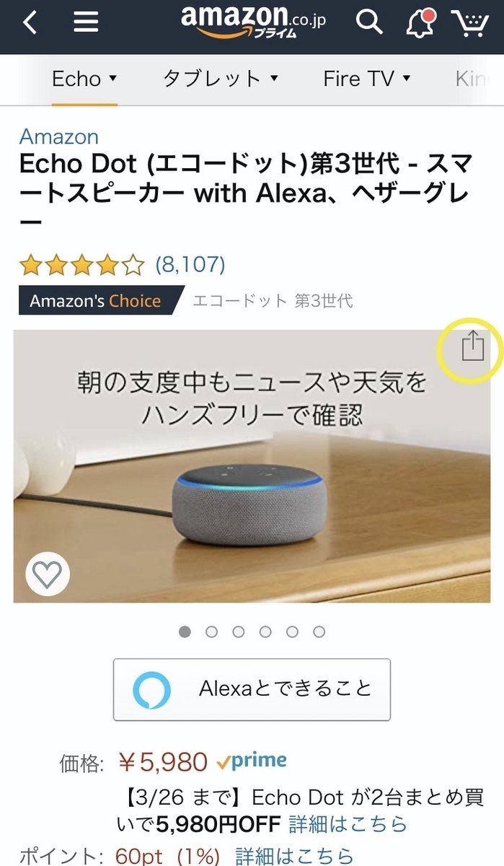504x866 pixels.
Task: Tap the Alexa ring logo icon
Action: [152, 690]
